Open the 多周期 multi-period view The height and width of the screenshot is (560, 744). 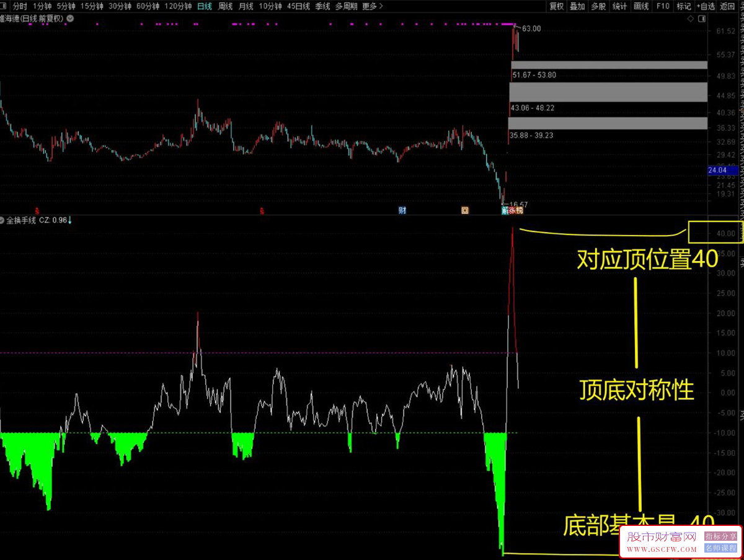[347, 6]
